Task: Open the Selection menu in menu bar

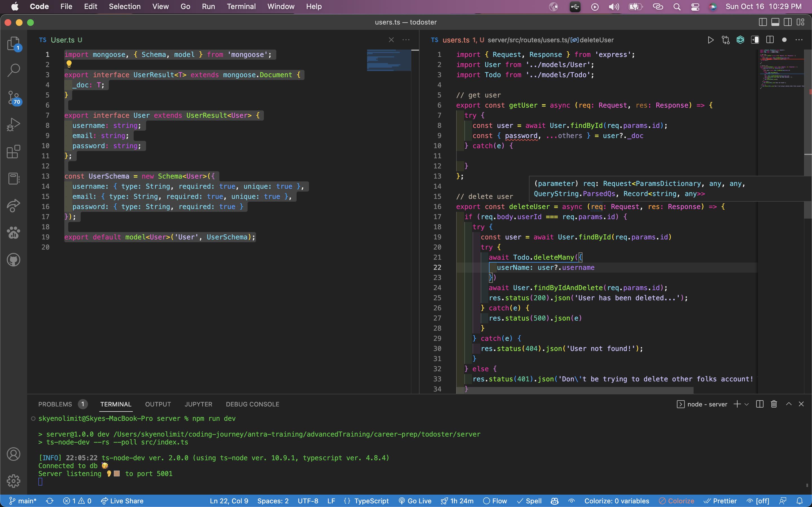Action: (x=125, y=6)
